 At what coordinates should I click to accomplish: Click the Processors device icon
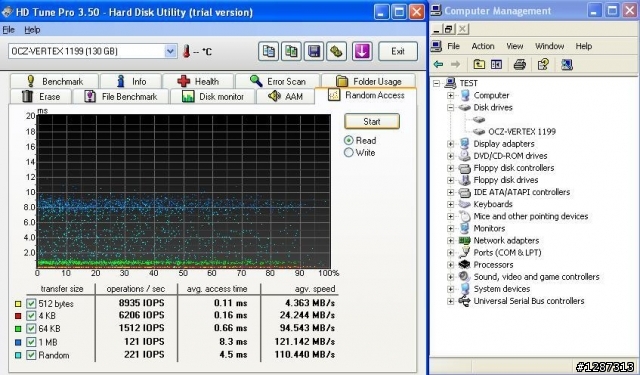point(464,264)
